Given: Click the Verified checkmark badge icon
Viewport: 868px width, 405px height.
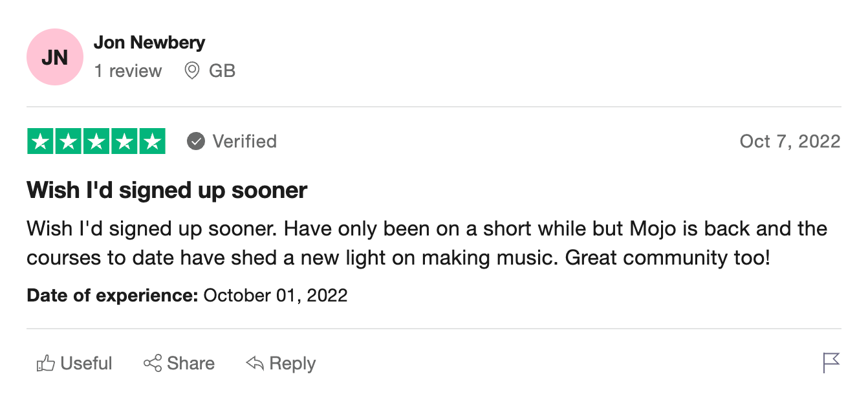Looking at the screenshot, I should pyautogui.click(x=196, y=141).
